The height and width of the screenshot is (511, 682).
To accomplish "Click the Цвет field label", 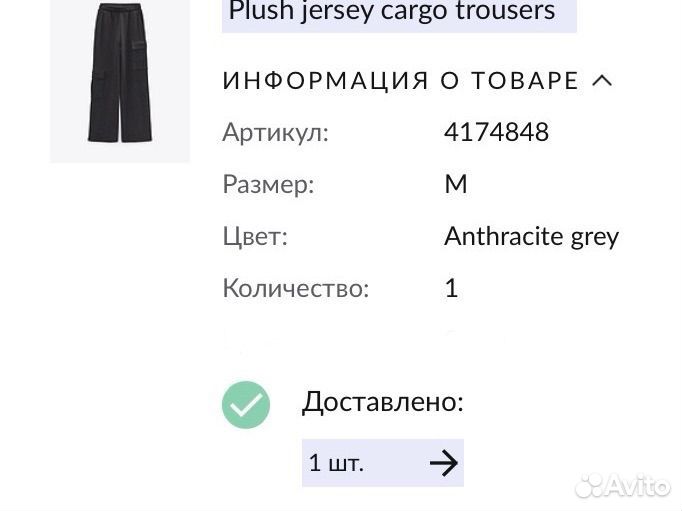I will click(255, 237).
